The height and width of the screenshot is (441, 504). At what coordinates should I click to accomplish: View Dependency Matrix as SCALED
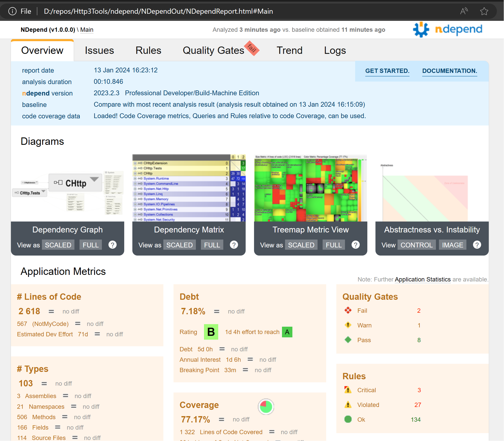[179, 245]
